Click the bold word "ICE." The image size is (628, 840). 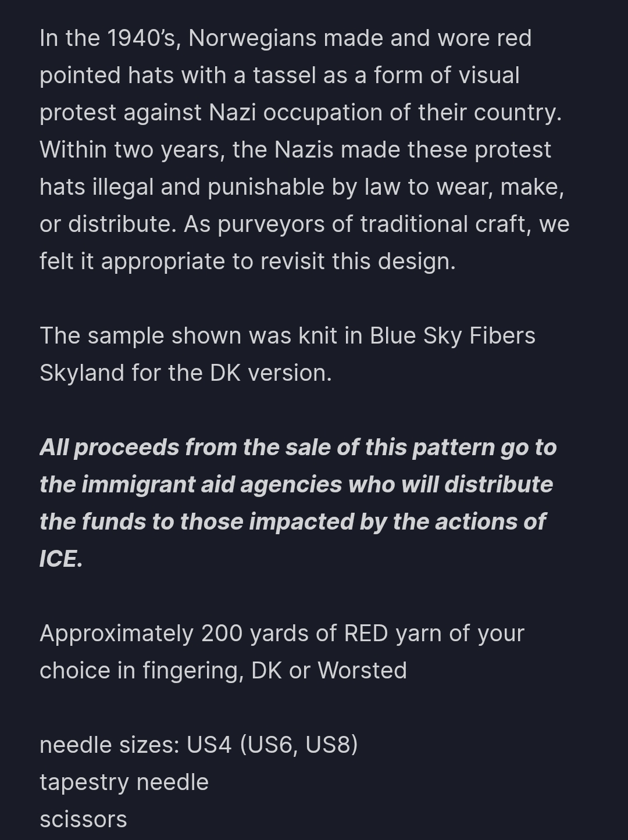60,559
